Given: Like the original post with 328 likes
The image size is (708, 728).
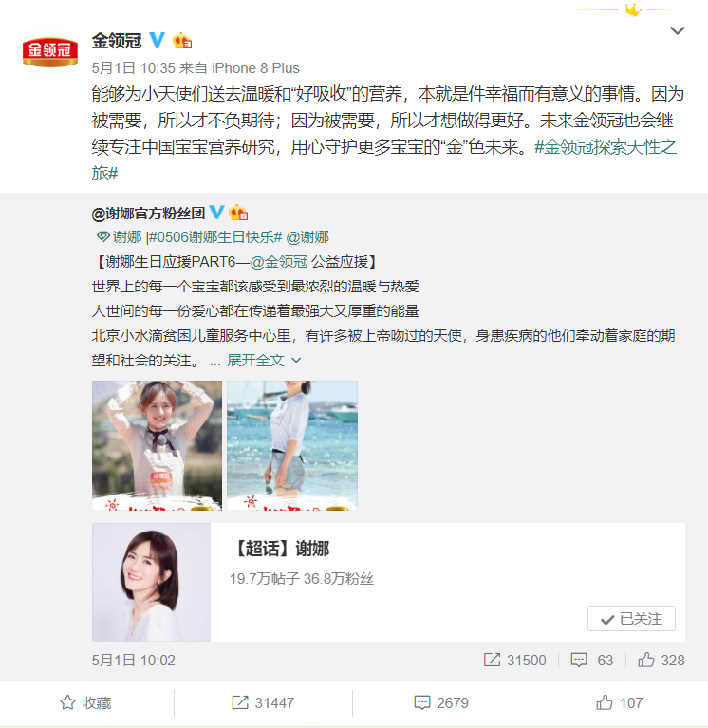Looking at the screenshot, I should point(661,661).
